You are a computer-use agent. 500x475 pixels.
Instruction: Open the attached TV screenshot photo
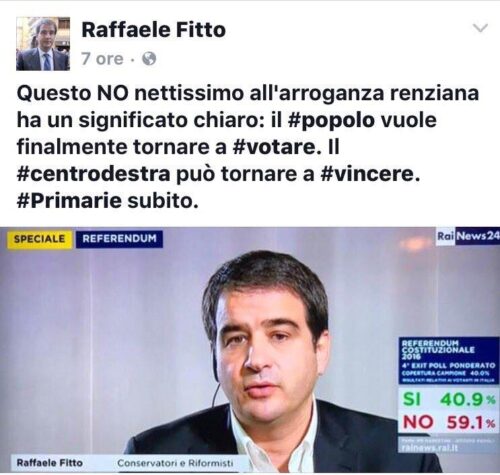[x=250, y=349]
